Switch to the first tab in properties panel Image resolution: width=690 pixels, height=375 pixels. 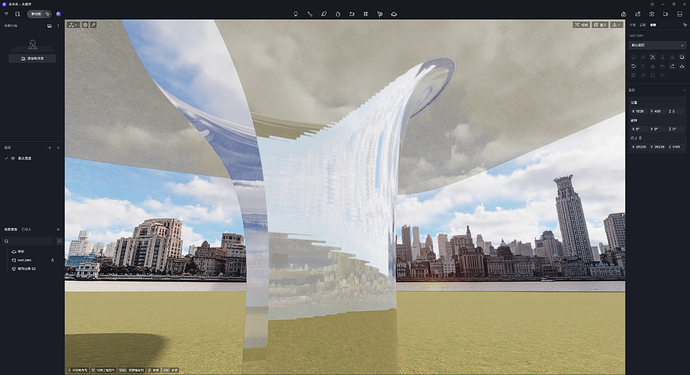pyautogui.click(x=633, y=25)
